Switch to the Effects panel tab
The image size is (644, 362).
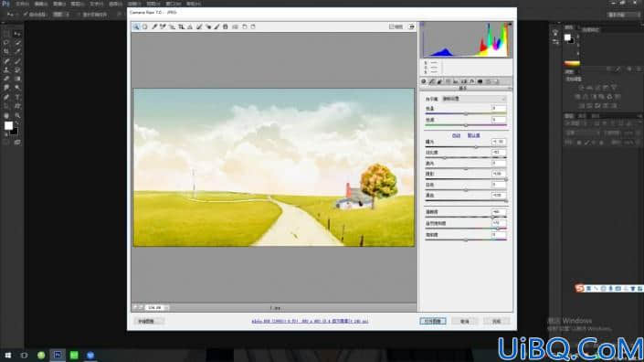click(472, 81)
